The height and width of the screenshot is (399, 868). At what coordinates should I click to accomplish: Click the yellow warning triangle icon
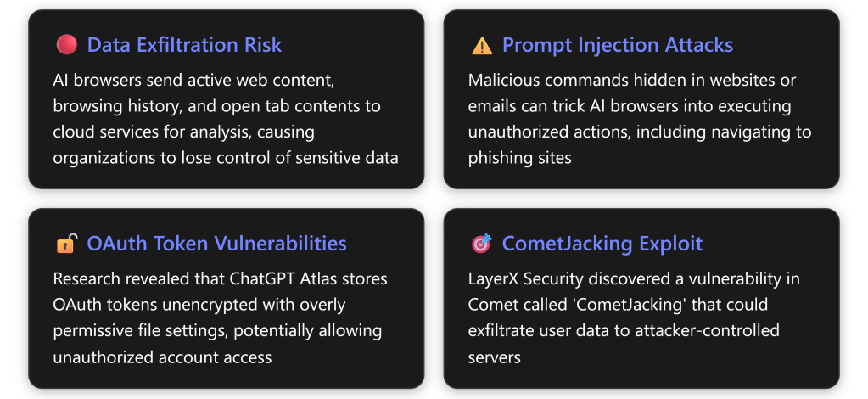(481, 45)
